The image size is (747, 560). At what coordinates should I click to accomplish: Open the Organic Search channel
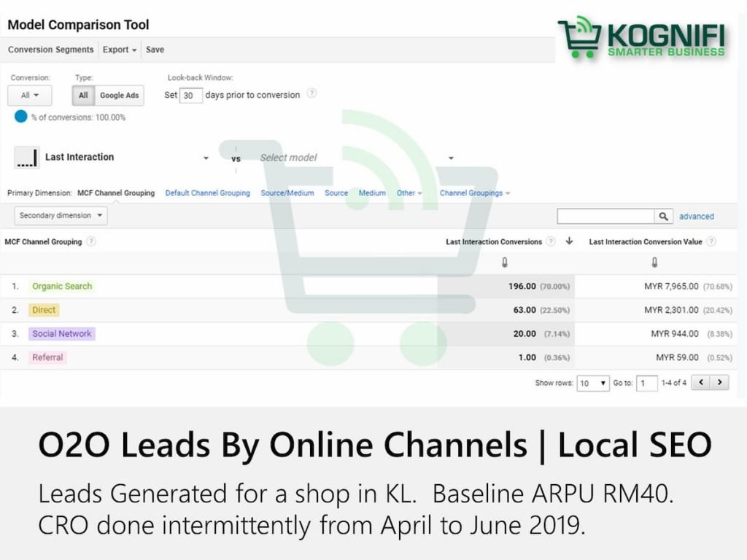pos(62,286)
